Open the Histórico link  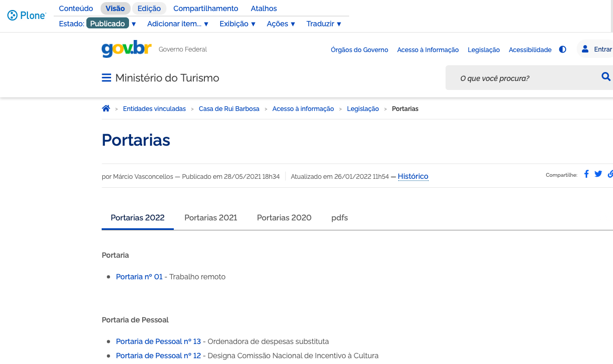[x=413, y=176]
